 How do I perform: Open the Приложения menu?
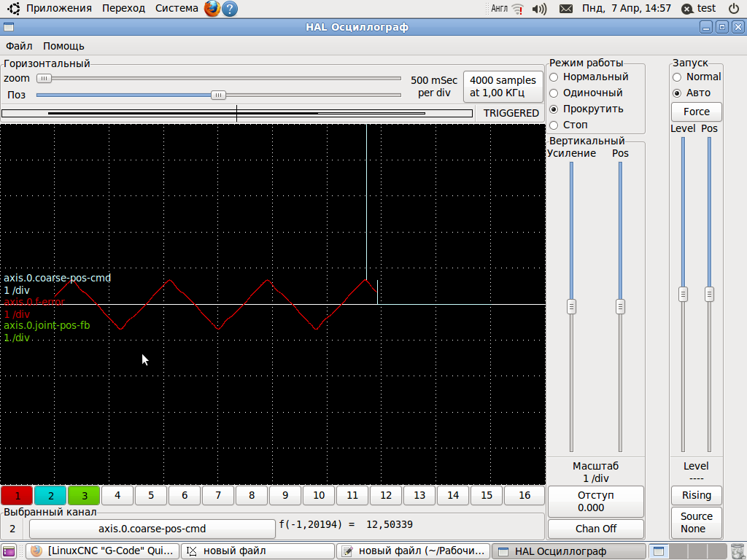pyautogui.click(x=58, y=9)
